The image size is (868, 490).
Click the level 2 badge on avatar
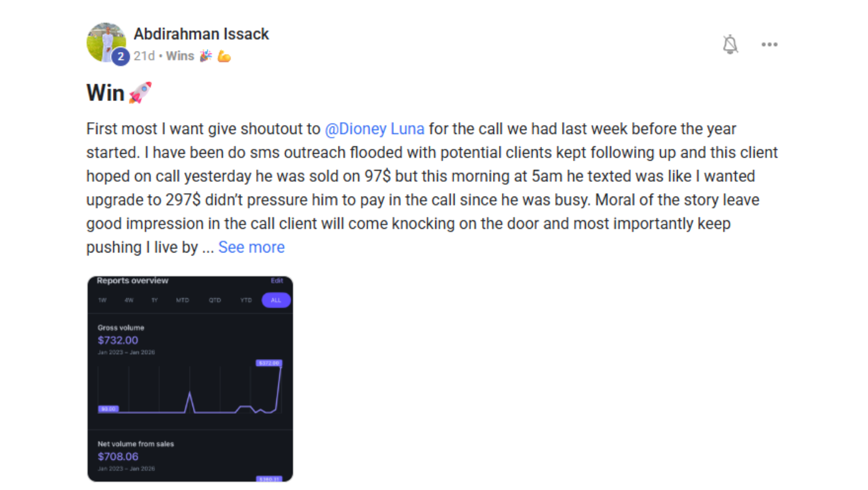[x=120, y=56]
